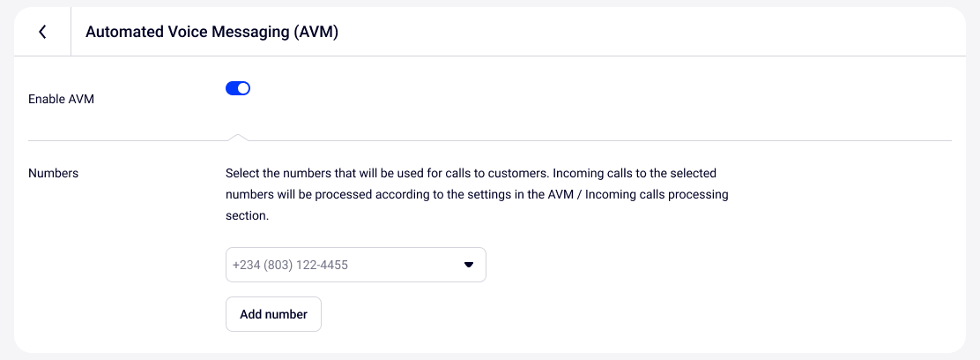Click the empty area inside number field
The image size is (980, 360).
405,265
